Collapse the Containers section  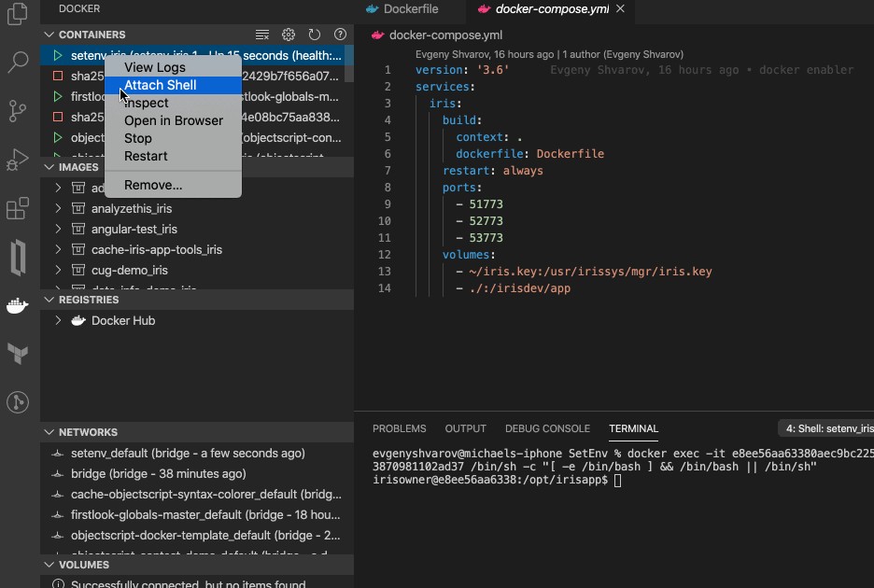[x=49, y=35]
